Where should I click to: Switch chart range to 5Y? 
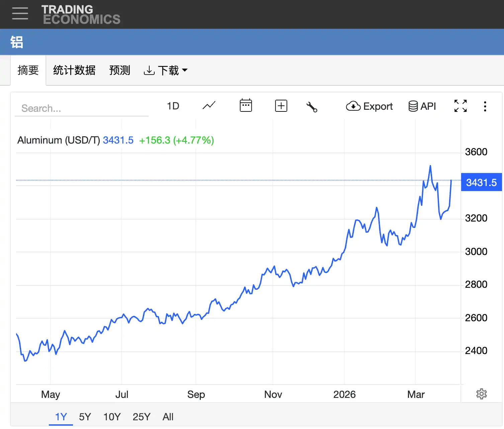(x=85, y=417)
